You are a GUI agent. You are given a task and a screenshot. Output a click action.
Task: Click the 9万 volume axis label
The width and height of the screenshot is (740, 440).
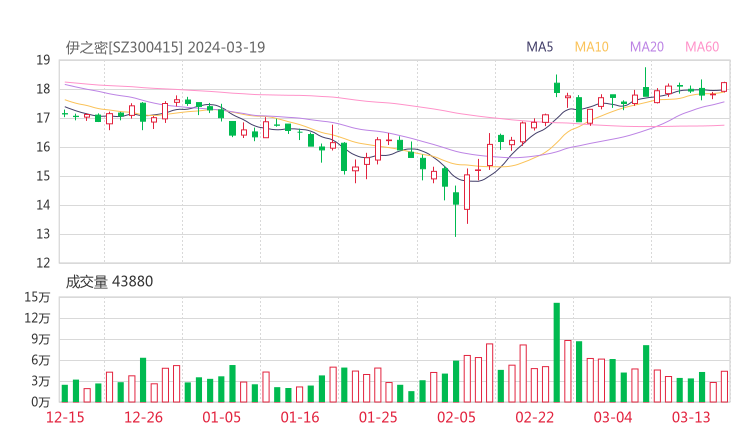click(x=41, y=339)
